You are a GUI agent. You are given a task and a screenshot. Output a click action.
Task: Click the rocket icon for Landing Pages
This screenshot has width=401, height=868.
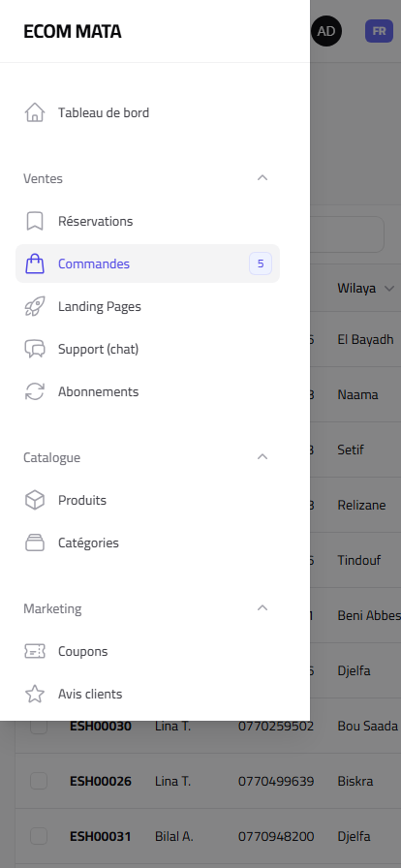[x=35, y=306]
